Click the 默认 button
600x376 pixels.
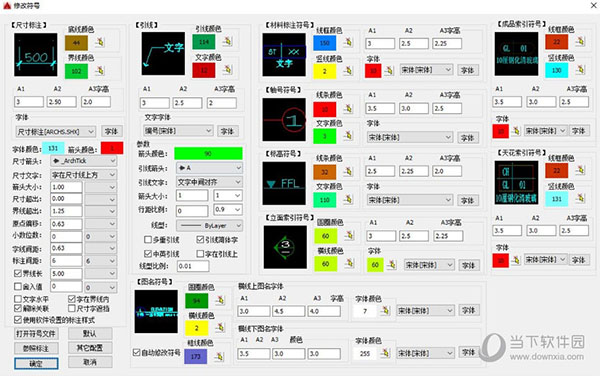[90, 334]
